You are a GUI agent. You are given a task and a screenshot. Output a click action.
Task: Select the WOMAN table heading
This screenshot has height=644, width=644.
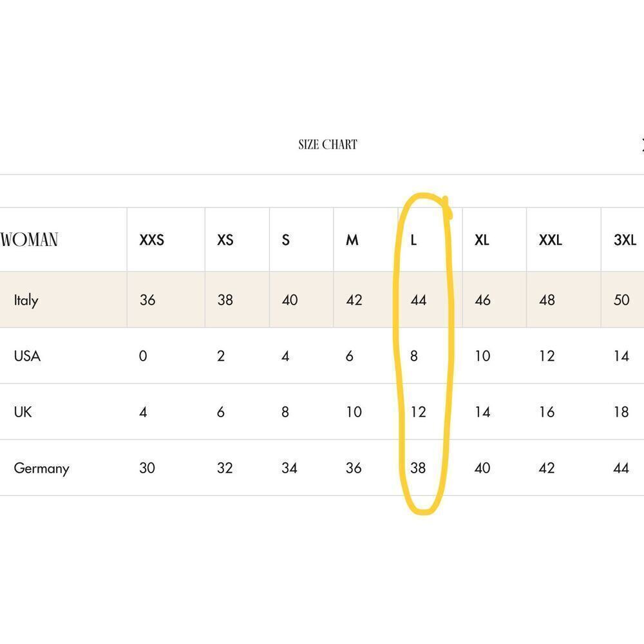[29, 240]
